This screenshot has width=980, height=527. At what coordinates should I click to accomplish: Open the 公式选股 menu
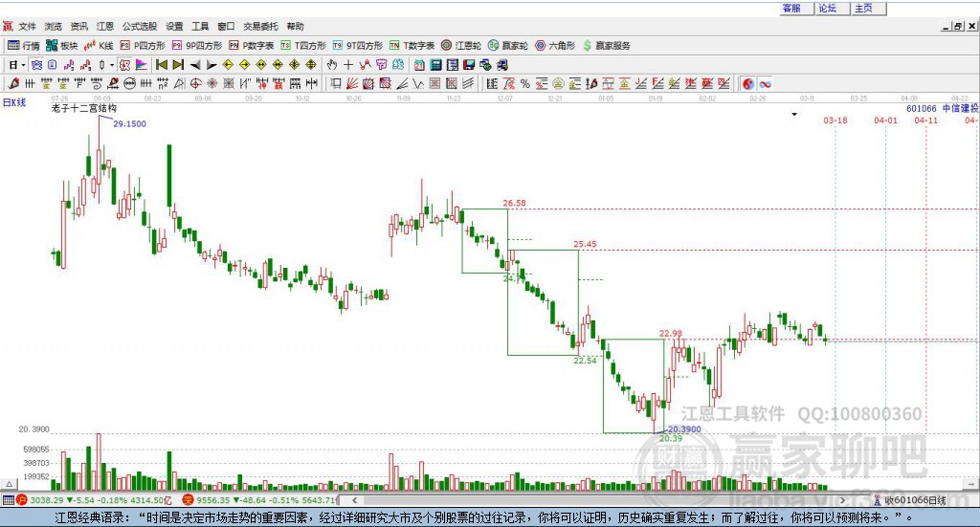tap(140, 26)
